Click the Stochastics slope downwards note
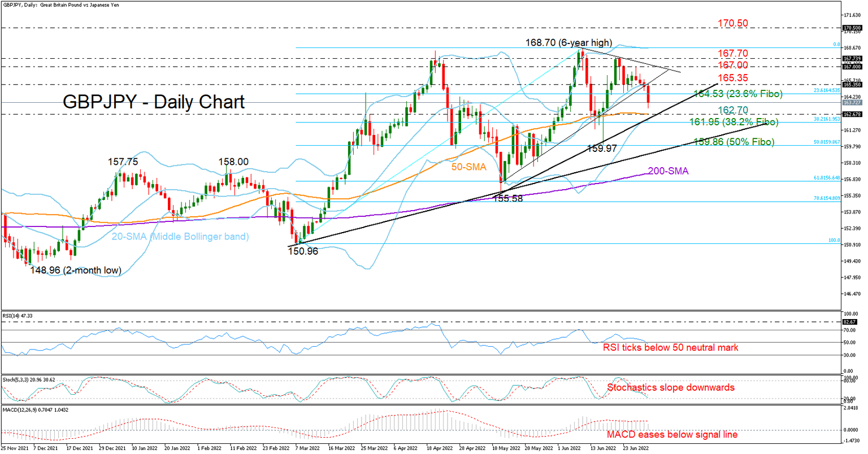This screenshot has width=868, height=454. point(672,388)
